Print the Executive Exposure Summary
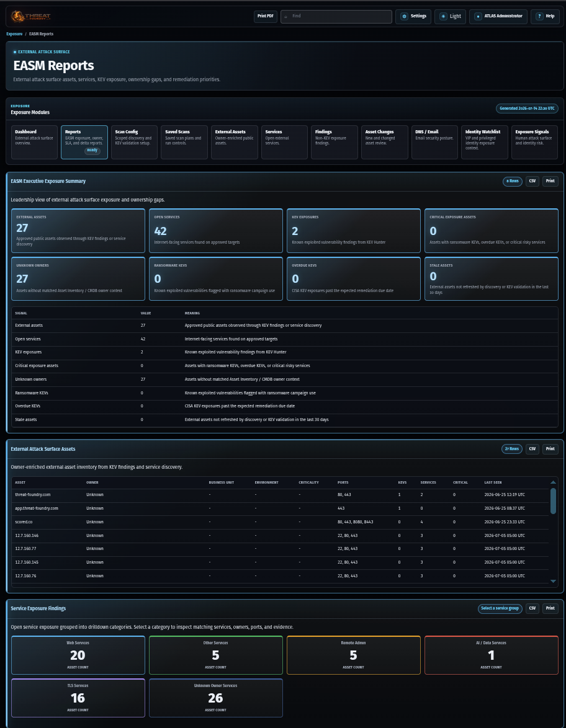This screenshot has height=728, width=566. click(x=550, y=181)
